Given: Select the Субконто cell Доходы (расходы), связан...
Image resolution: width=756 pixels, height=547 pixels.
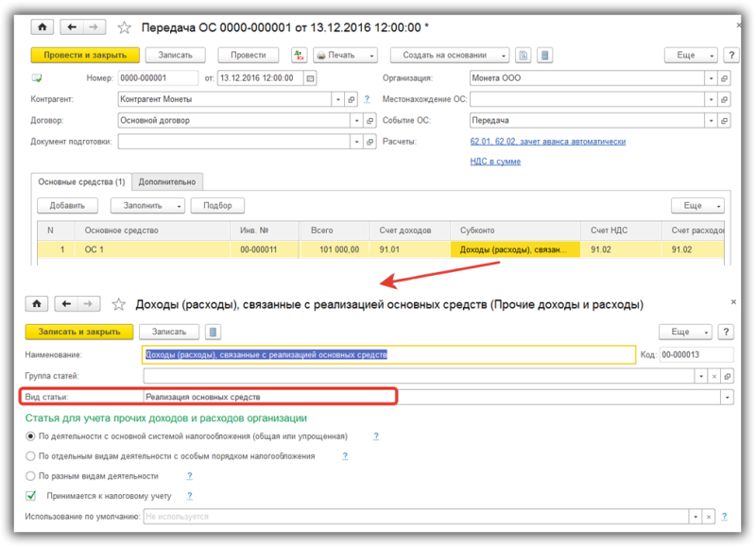Looking at the screenshot, I should coord(515,249).
